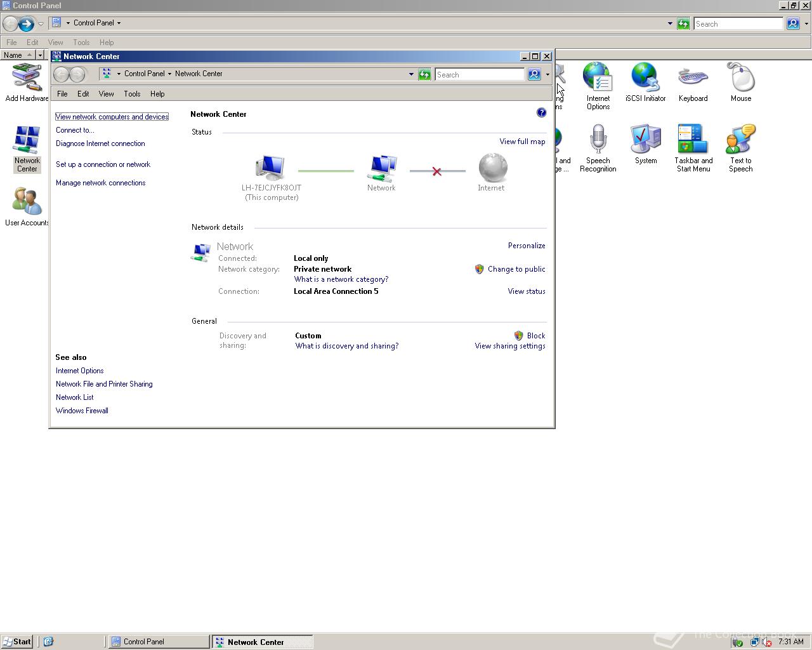Open View menu in Network Center
812x650 pixels.
pos(106,93)
